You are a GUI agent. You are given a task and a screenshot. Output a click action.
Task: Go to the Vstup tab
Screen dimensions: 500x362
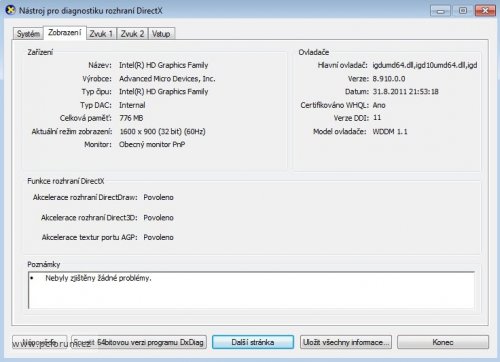pos(161,34)
